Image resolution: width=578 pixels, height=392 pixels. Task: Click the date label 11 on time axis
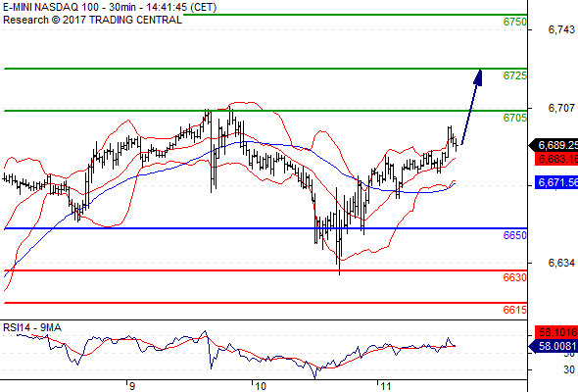[386, 386]
